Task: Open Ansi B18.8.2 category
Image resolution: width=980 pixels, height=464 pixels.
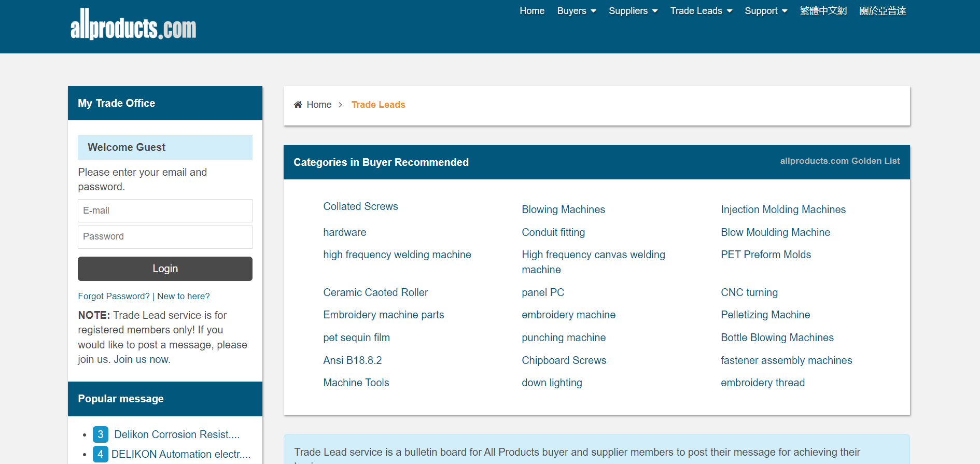Action: 353,360
